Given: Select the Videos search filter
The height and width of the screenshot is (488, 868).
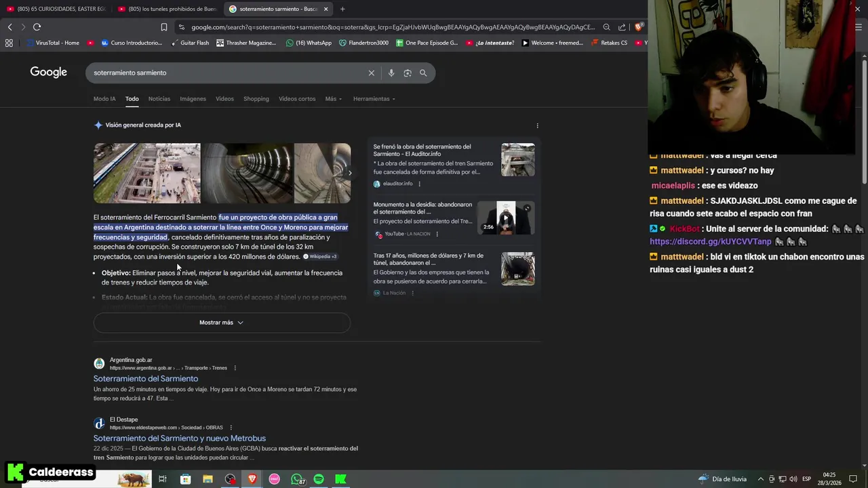Looking at the screenshot, I should 224,99.
